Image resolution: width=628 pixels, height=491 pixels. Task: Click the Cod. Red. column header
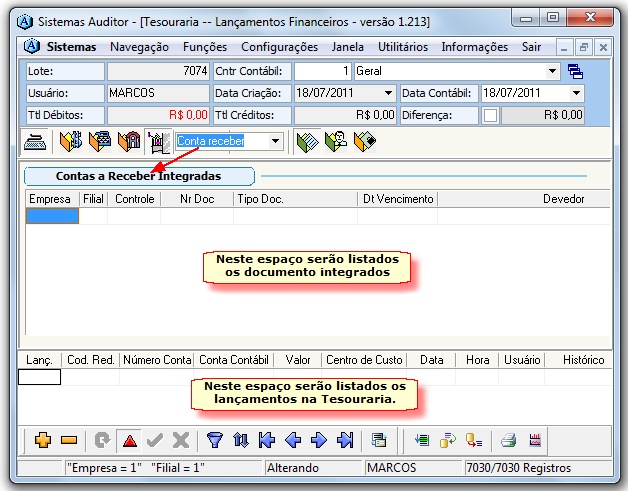[x=91, y=360]
